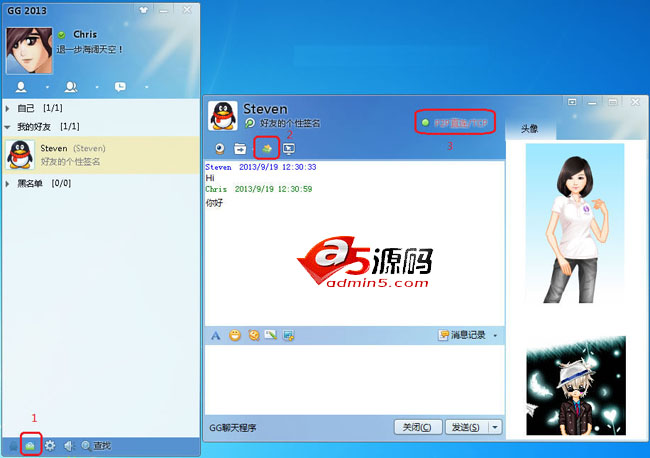The image size is (650, 458).
Task: Click the green chat-bubble icon beside 好友的个性签名
Action: [250, 123]
